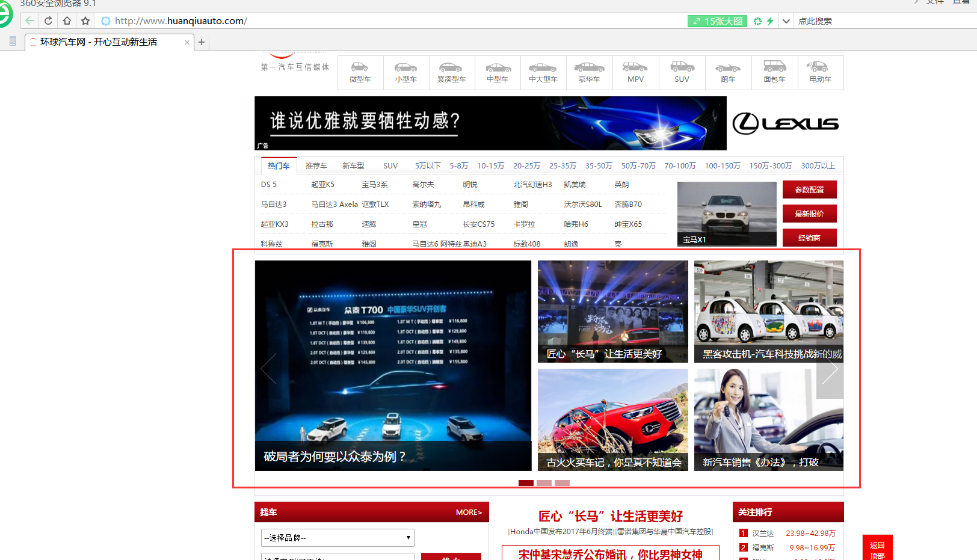Close the 环球汽车网 tab
This screenshot has width=977, height=560.
coord(187,42)
